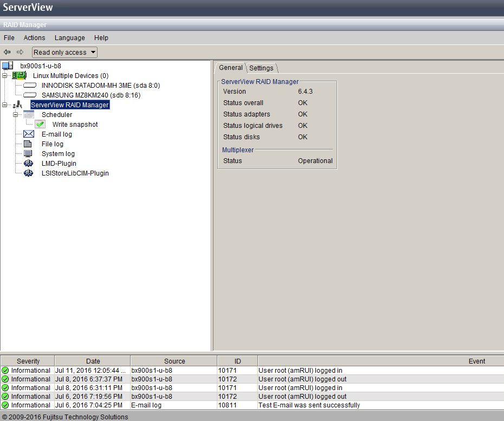
Task: Collapse the ServerView RAID Manager node
Action: (x=4, y=105)
